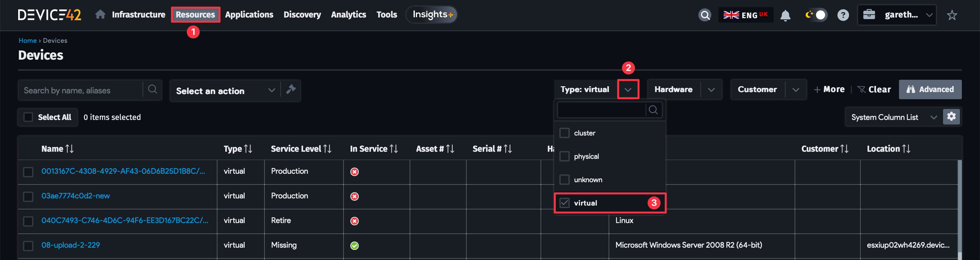Click the search icon in name search field
Image resolution: width=980 pixels, height=260 pixels.
[x=153, y=89]
